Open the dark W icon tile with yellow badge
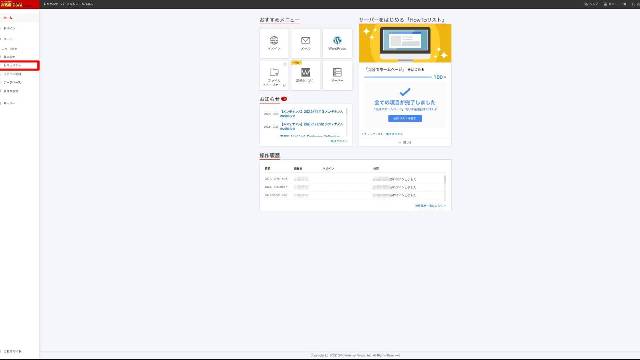The image size is (640, 360). tap(305, 76)
